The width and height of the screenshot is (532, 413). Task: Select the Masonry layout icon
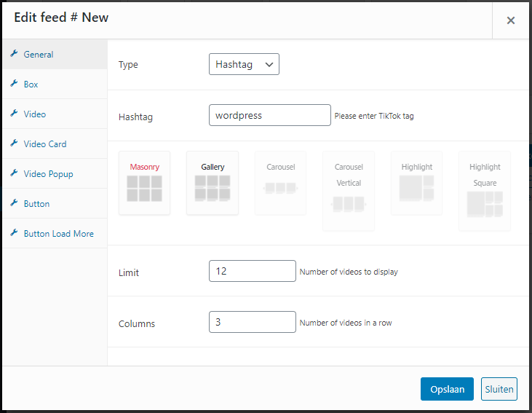(x=144, y=183)
